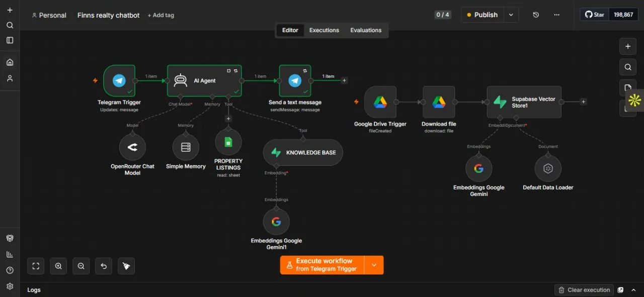Toggle the logs panel icon beside Clear execution
644x297 pixels.
tap(621, 290)
